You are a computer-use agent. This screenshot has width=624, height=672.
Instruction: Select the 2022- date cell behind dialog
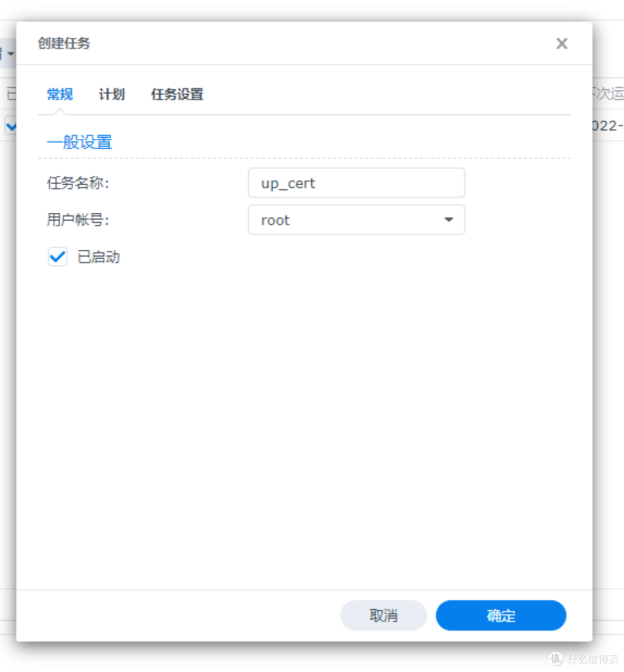tap(608, 126)
